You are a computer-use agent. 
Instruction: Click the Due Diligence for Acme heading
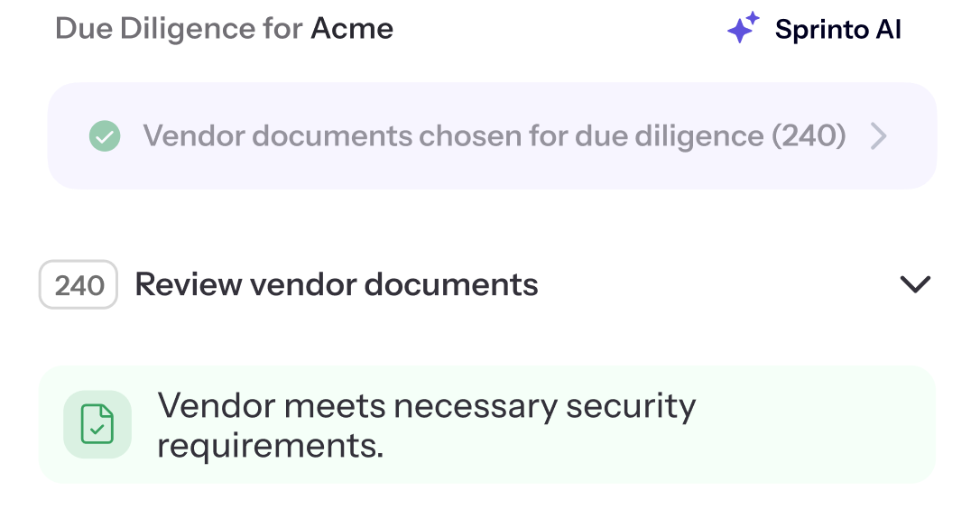pyautogui.click(x=225, y=28)
